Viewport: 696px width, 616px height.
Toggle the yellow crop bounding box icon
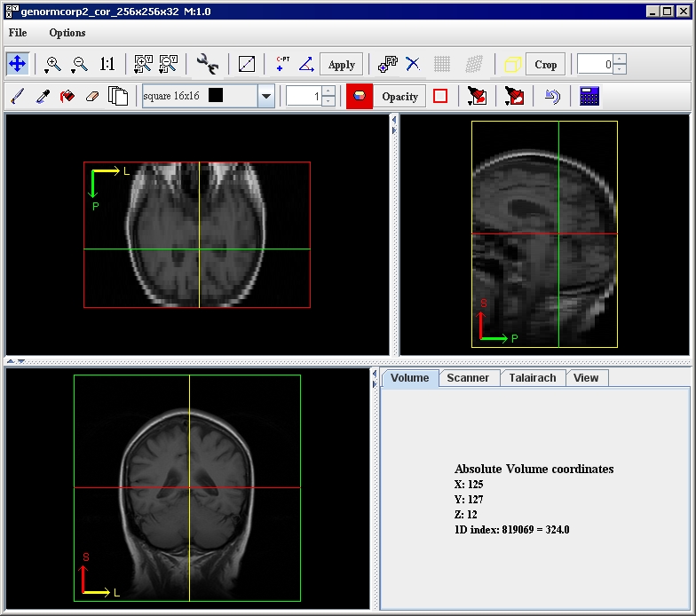click(512, 64)
